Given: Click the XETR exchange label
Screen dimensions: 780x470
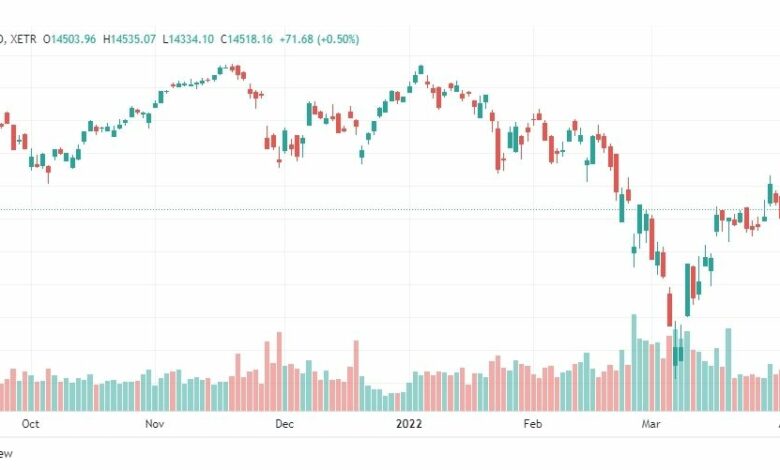Looking at the screenshot, I should [x=23, y=39].
